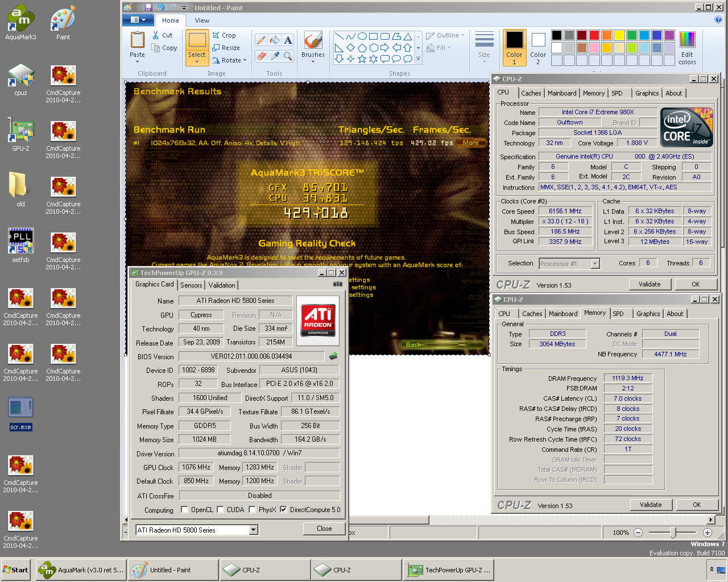
Task: Click Validate in the bottom CPU-Z window
Action: click(x=651, y=505)
